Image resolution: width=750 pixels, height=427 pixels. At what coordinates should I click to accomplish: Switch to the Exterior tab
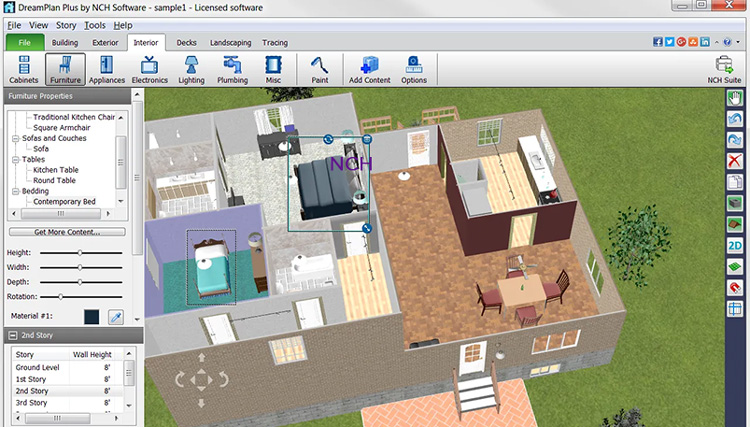[105, 43]
